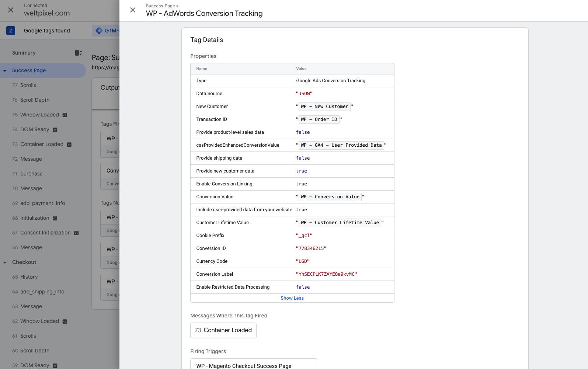Open the WP - Order ID variable chip

coord(319,119)
